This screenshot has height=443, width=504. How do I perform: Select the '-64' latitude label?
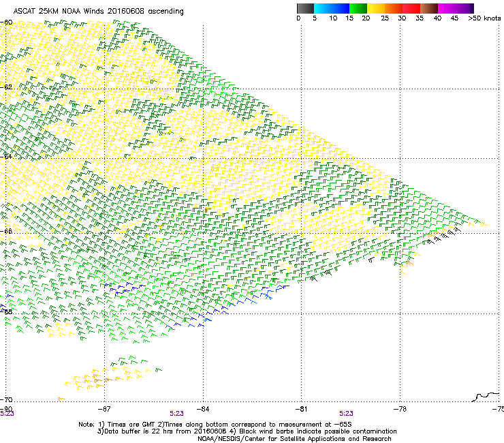(x=6, y=156)
